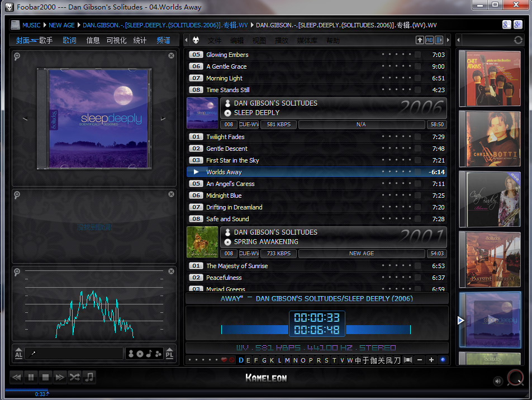This screenshot has width=532, height=400.
Task: Filter library by the single music note icon
Action: tap(149, 354)
